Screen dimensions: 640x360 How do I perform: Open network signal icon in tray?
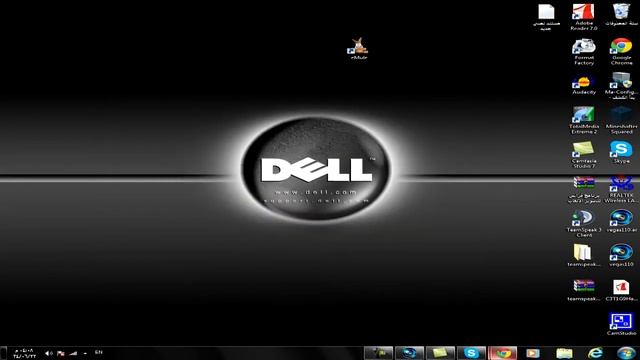(x=73, y=353)
